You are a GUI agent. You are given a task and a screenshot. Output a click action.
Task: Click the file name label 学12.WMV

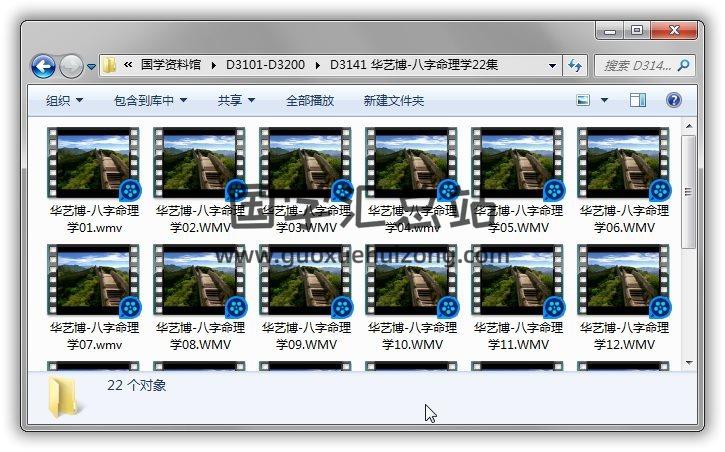(x=624, y=344)
